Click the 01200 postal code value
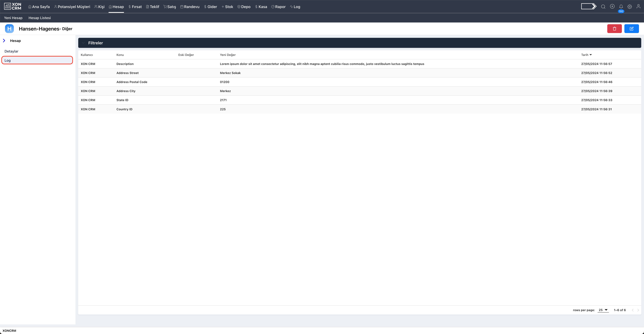The width and height of the screenshot is (644, 334). point(225,82)
